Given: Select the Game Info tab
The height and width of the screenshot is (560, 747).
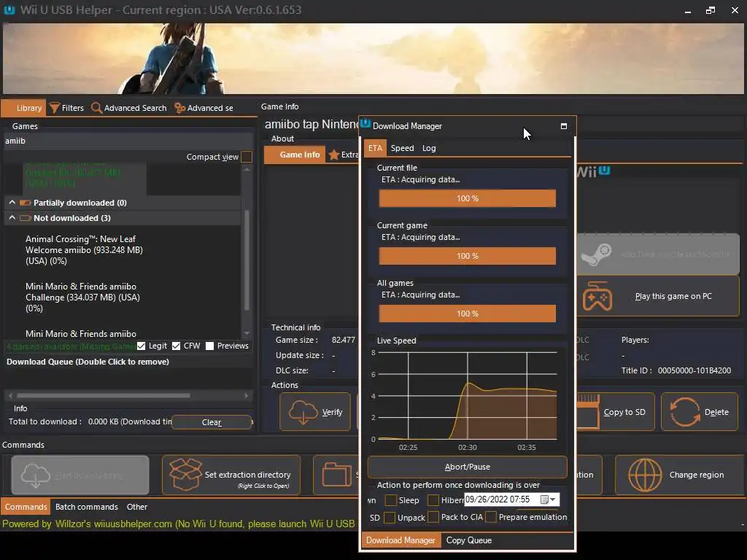Looking at the screenshot, I should click(x=295, y=155).
